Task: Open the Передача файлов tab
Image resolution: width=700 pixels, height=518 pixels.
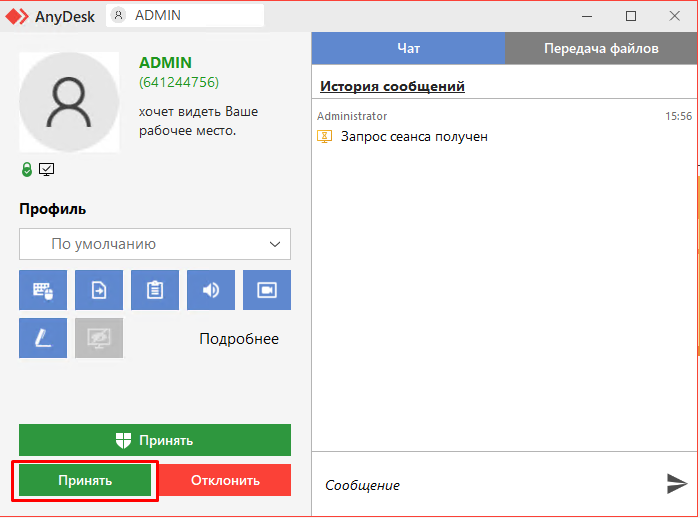Action: (x=601, y=48)
